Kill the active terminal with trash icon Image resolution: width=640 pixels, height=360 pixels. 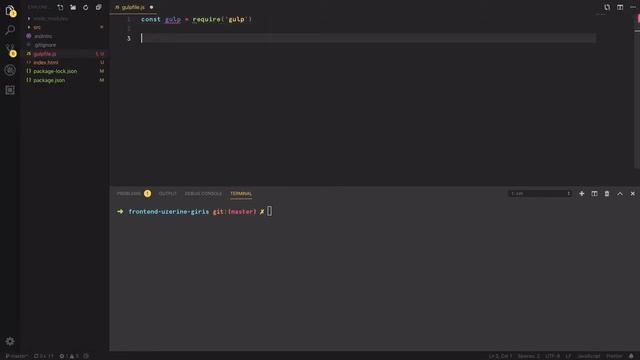607,193
